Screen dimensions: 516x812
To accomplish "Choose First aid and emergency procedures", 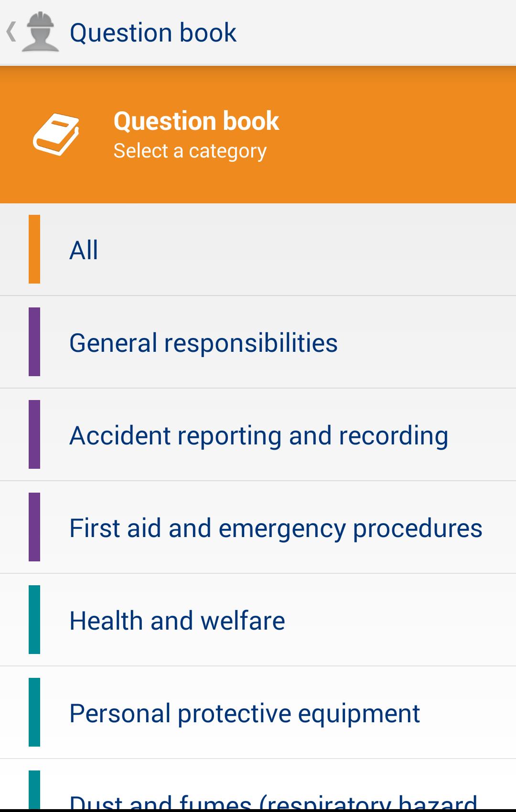I will [x=258, y=527].
